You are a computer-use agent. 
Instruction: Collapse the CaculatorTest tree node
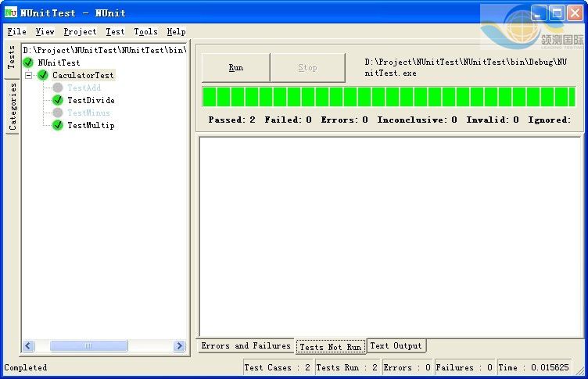tap(28, 75)
